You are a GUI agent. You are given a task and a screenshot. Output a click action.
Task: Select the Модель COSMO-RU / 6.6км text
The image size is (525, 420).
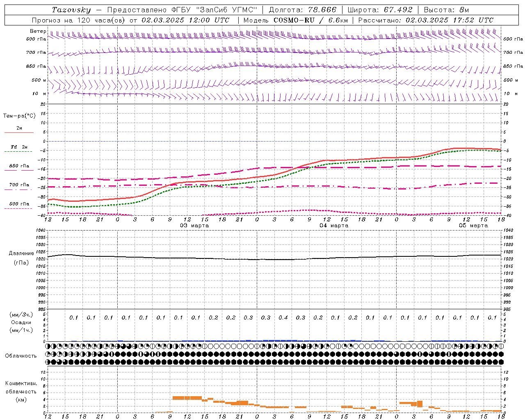(x=296, y=20)
